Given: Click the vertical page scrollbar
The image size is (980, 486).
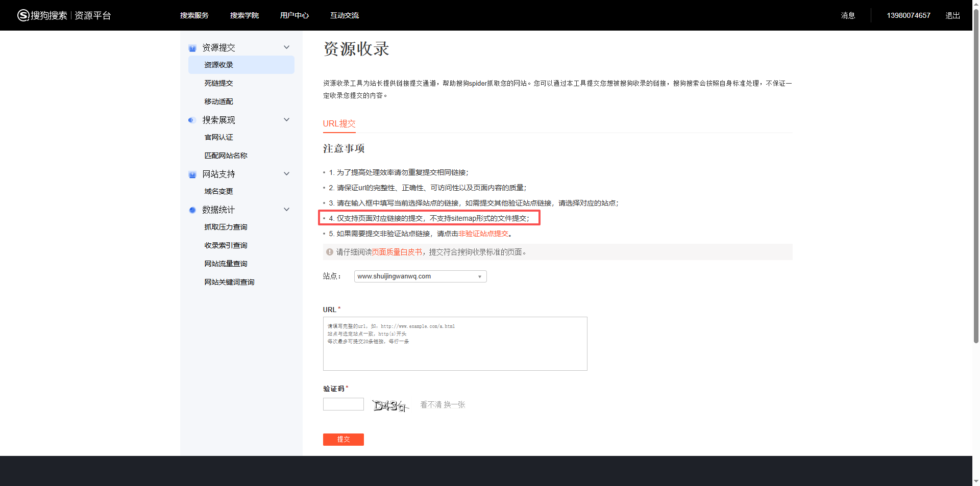Looking at the screenshot, I should click(x=976, y=176).
